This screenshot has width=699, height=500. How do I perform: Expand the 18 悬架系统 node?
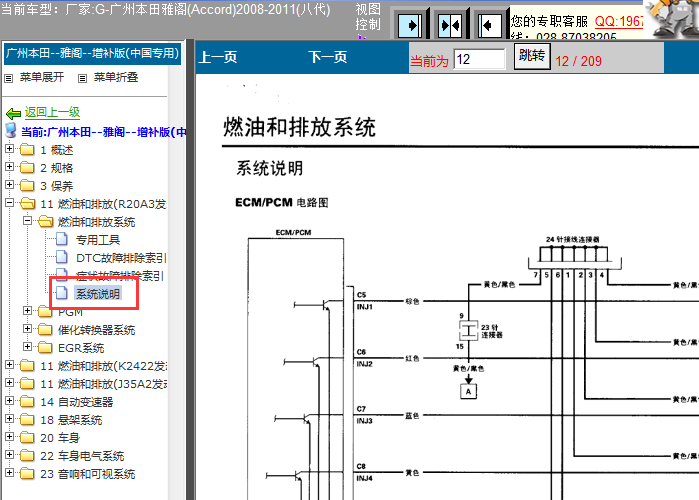tap(9, 418)
